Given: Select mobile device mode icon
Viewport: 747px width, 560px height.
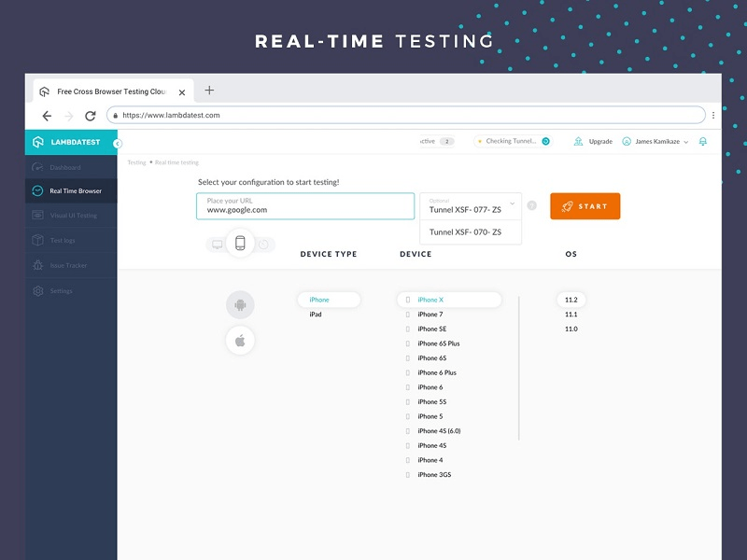Looking at the screenshot, I should click(240, 243).
